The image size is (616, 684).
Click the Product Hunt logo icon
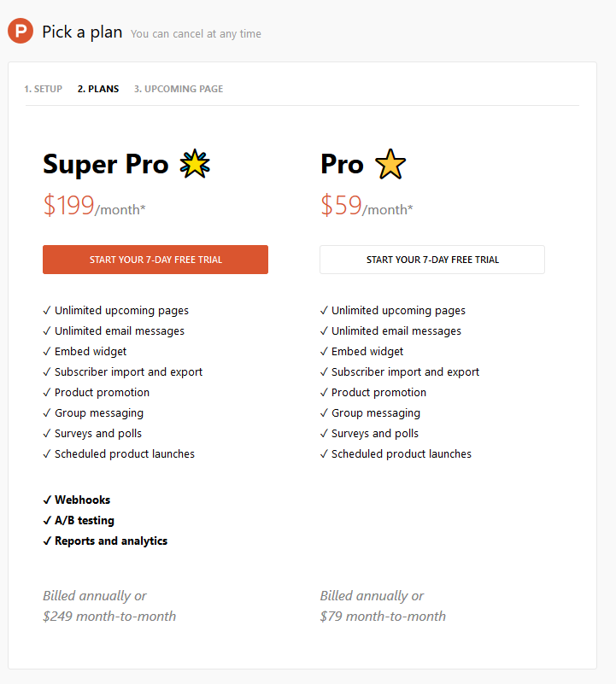click(x=21, y=31)
